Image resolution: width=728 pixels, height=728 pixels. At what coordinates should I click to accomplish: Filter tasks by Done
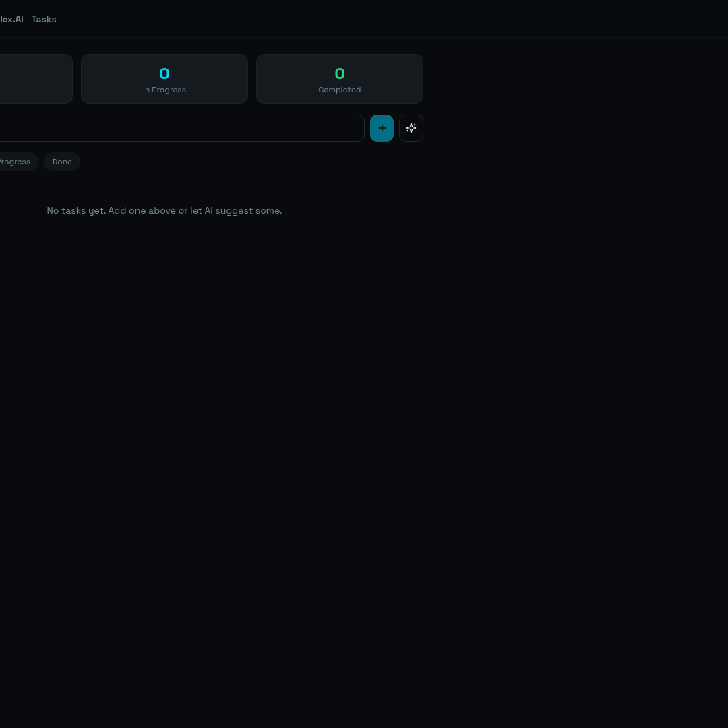click(62, 162)
